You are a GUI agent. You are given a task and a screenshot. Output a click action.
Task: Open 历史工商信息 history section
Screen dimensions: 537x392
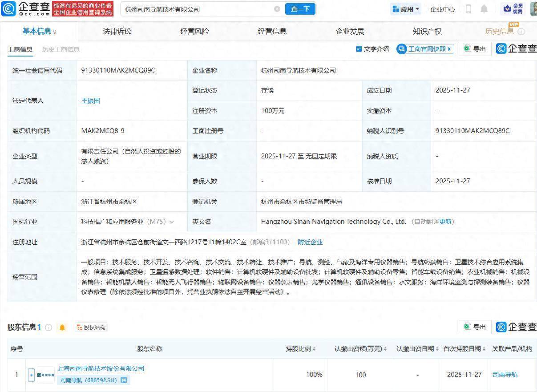(61, 50)
